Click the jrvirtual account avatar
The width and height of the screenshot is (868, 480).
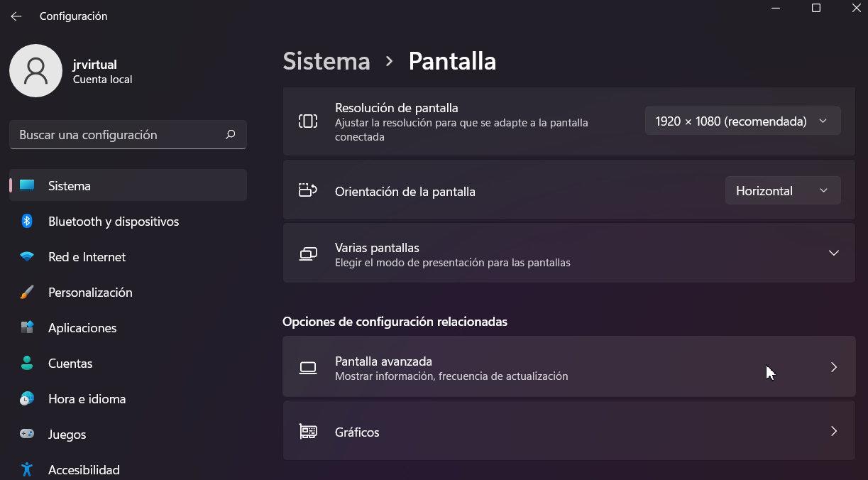(x=35, y=70)
